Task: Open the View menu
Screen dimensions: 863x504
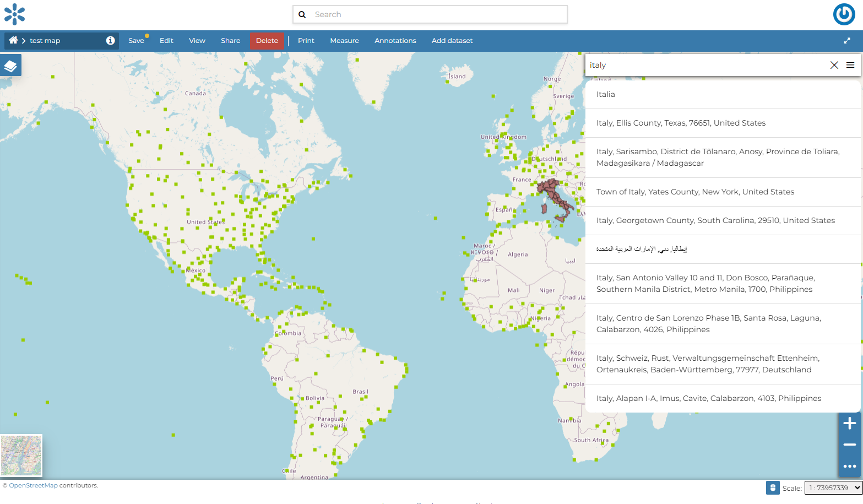Action: (197, 41)
